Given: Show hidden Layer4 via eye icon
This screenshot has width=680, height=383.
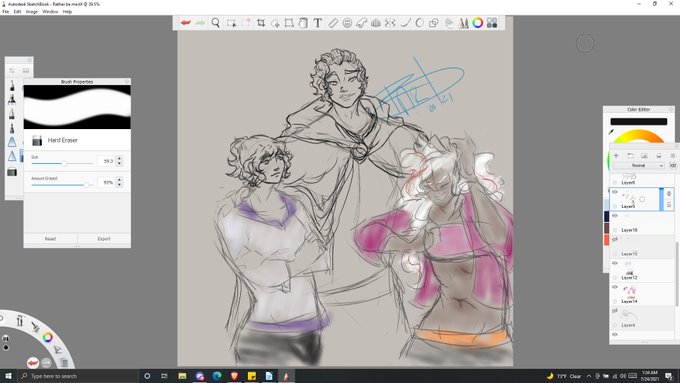Looking at the screenshot, I should click(x=615, y=311).
